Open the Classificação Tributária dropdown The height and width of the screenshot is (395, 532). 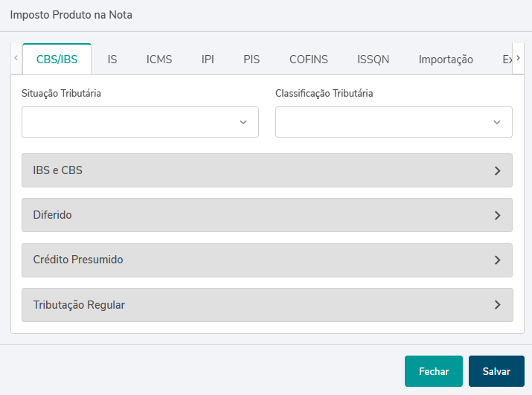click(x=394, y=122)
